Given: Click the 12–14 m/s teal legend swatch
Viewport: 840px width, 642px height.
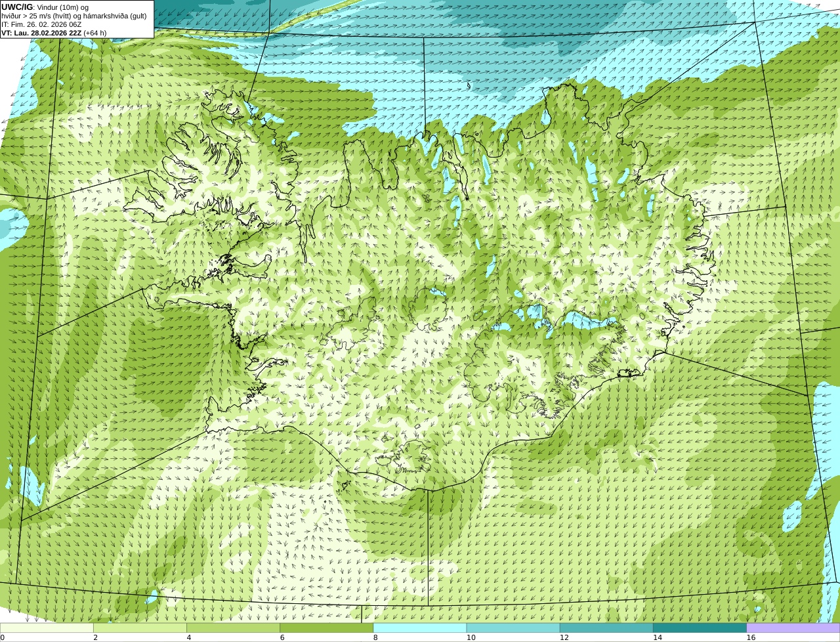Looking at the screenshot, I should coord(606,628).
